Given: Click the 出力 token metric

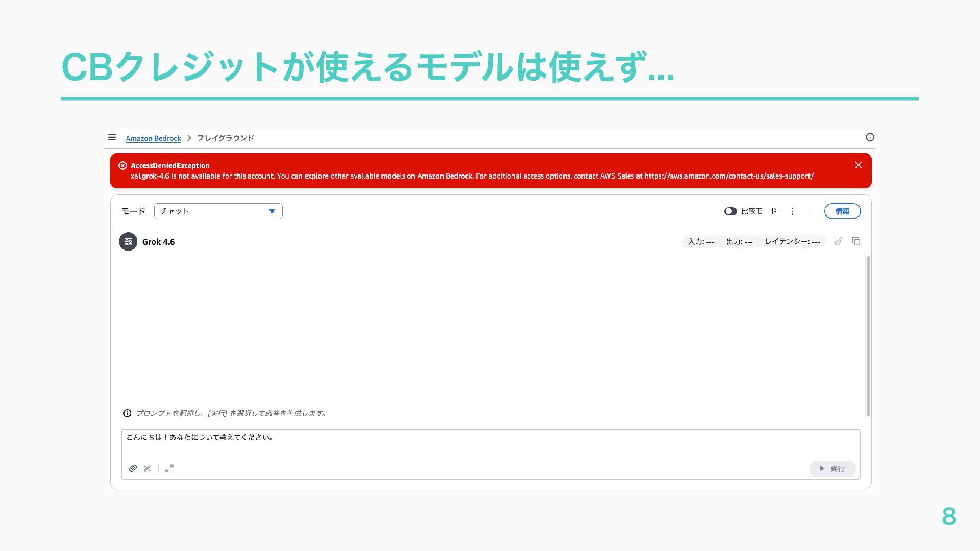Looking at the screenshot, I should tap(739, 242).
